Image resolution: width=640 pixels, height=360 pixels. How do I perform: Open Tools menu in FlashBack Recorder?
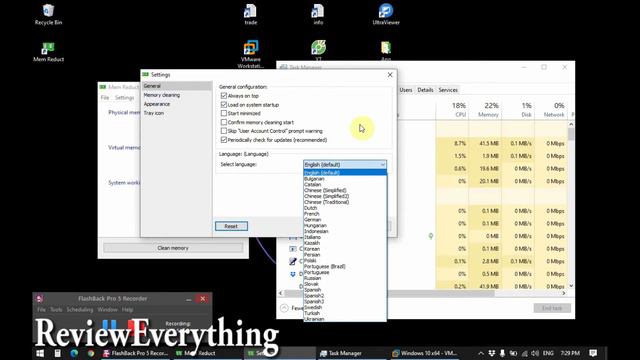[x=56, y=309]
